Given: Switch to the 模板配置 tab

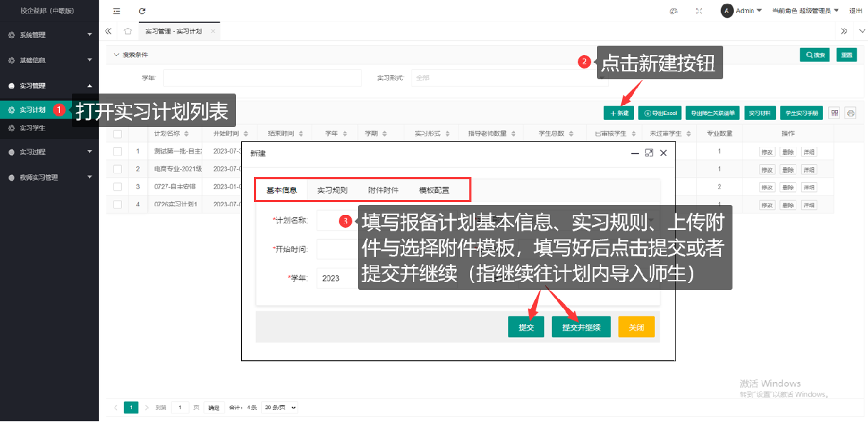Looking at the screenshot, I should pos(434,191).
